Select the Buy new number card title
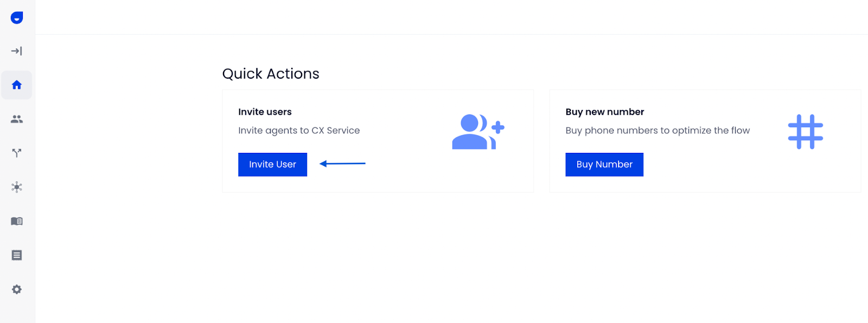 click(x=605, y=112)
